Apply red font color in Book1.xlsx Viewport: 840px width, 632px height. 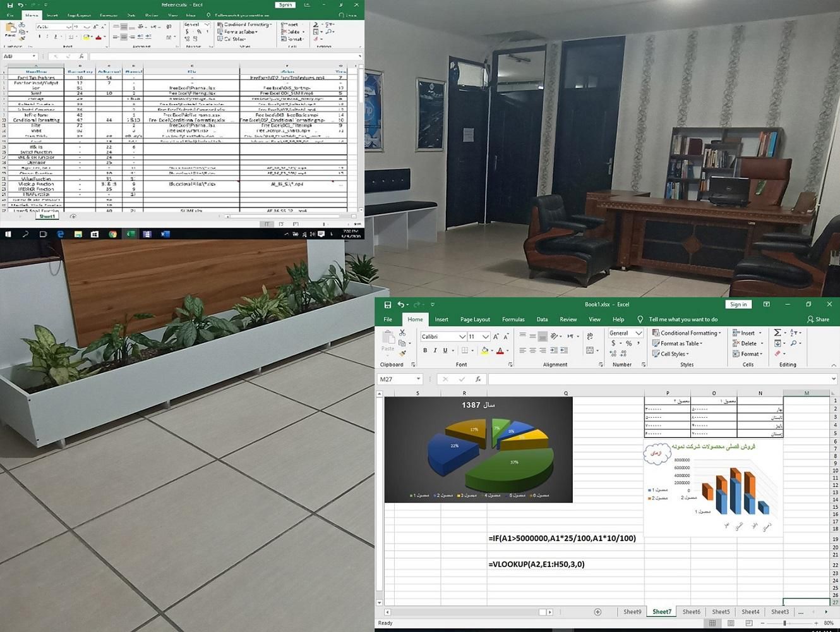point(500,350)
